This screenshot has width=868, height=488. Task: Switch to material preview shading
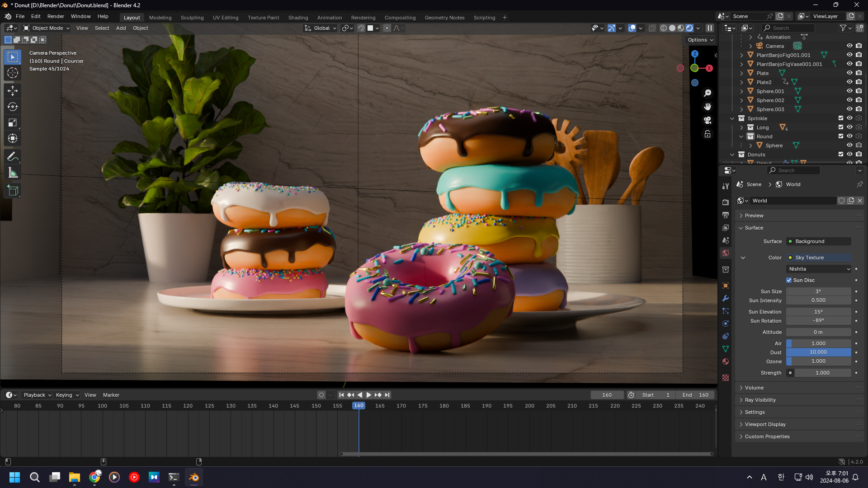click(x=681, y=28)
